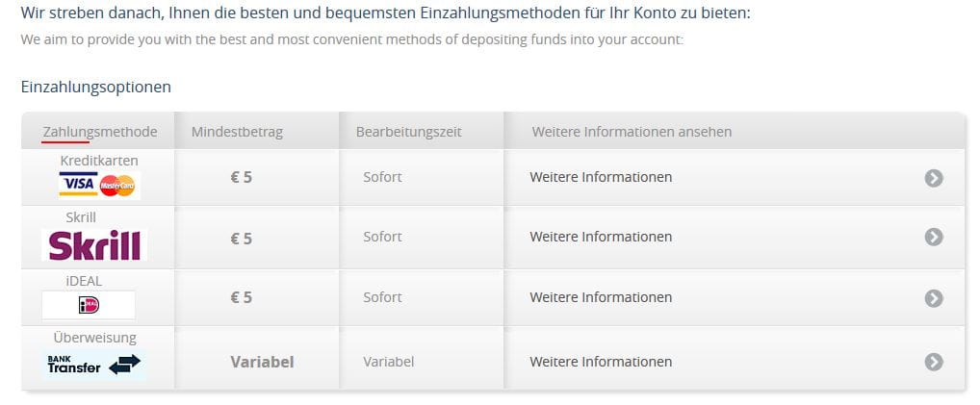Select the iDEAL payment logo
The height and width of the screenshot is (405, 980).
tap(89, 305)
